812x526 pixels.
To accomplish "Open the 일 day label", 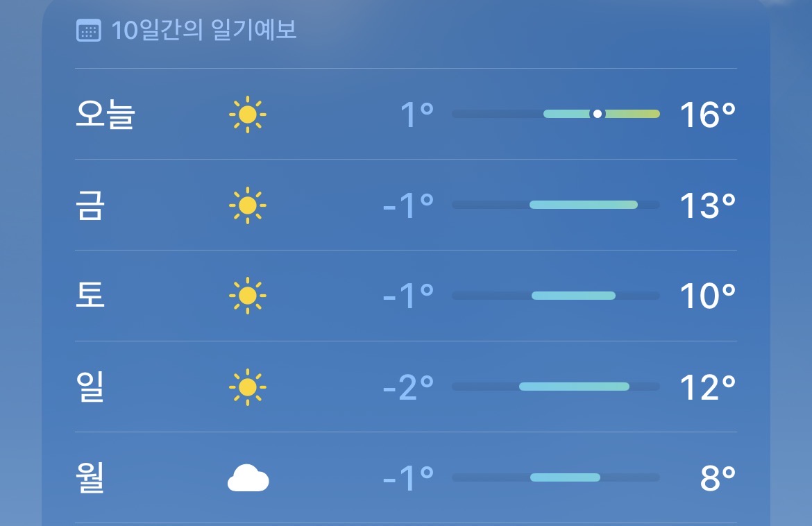I will 90,387.
